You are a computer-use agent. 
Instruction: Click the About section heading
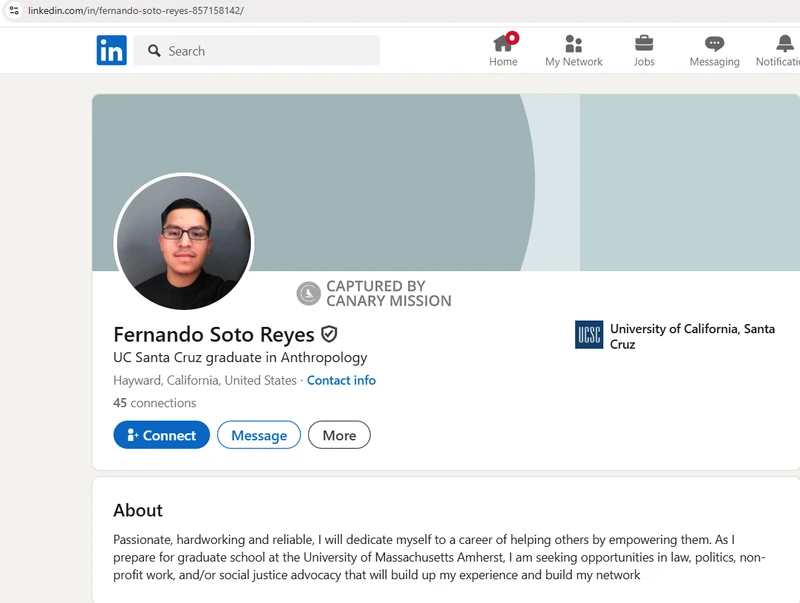click(138, 510)
